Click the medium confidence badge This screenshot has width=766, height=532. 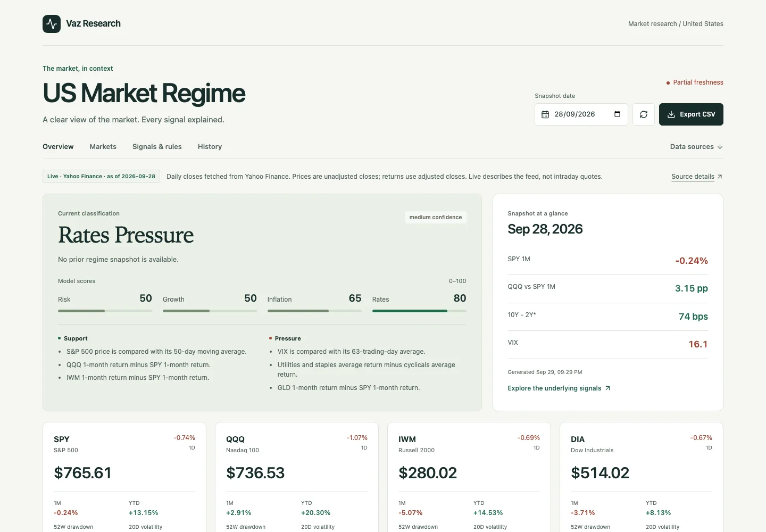coord(436,218)
